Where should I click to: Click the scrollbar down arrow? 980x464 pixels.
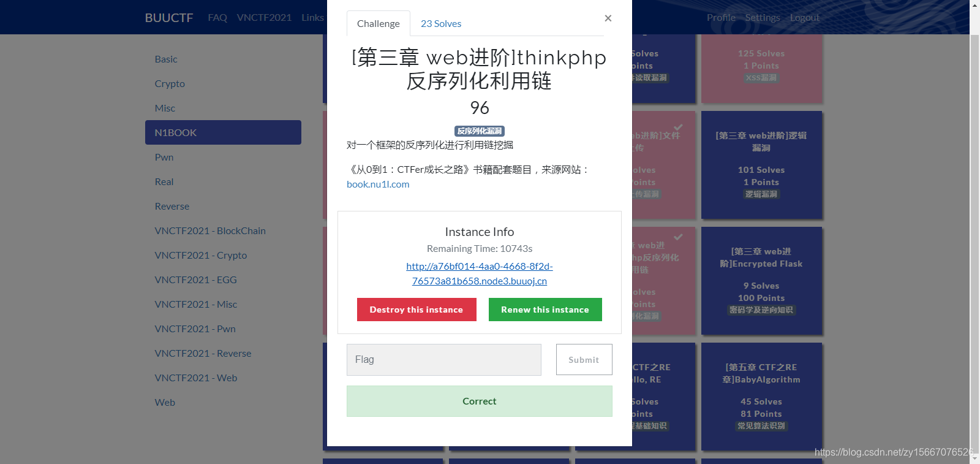(974, 459)
